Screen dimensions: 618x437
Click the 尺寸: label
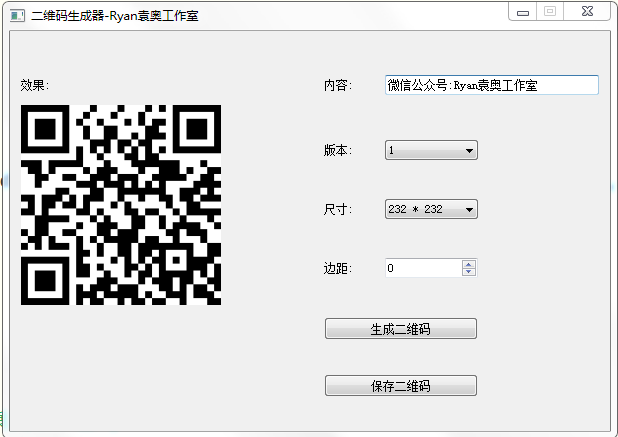pyautogui.click(x=338, y=209)
